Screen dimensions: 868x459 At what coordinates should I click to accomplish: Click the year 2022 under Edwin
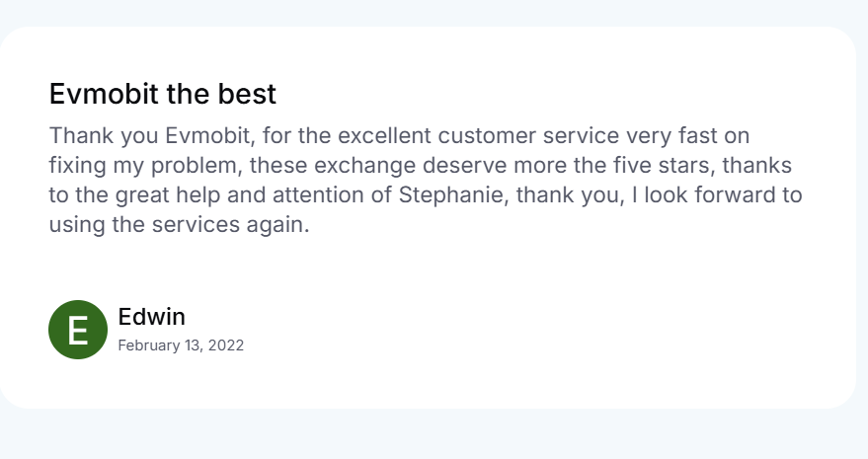tap(226, 345)
